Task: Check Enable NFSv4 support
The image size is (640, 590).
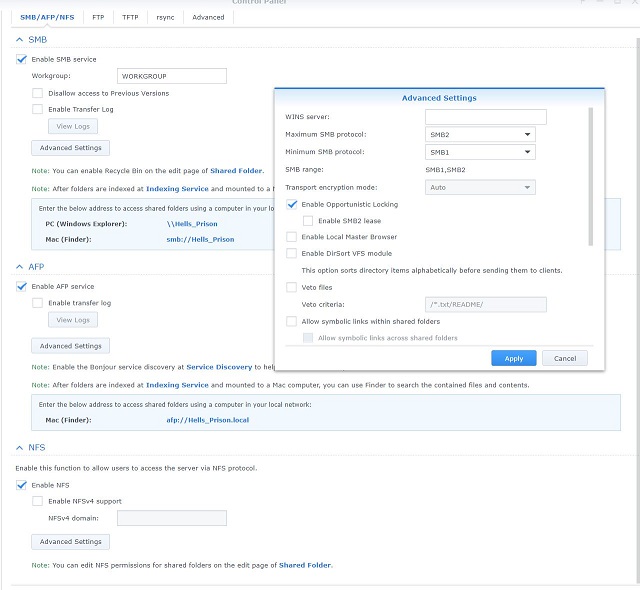Action: click(38, 501)
